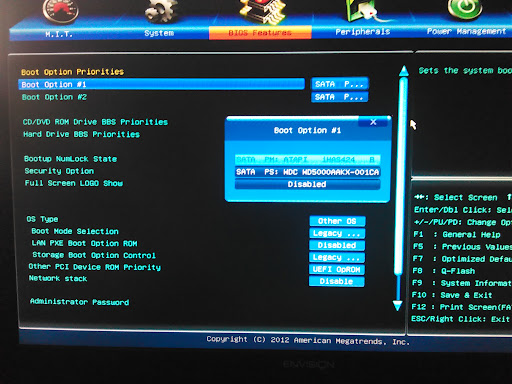The width and height of the screenshot is (512, 384).
Task: Click the Power Management power icon
Action: coord(465,8)
